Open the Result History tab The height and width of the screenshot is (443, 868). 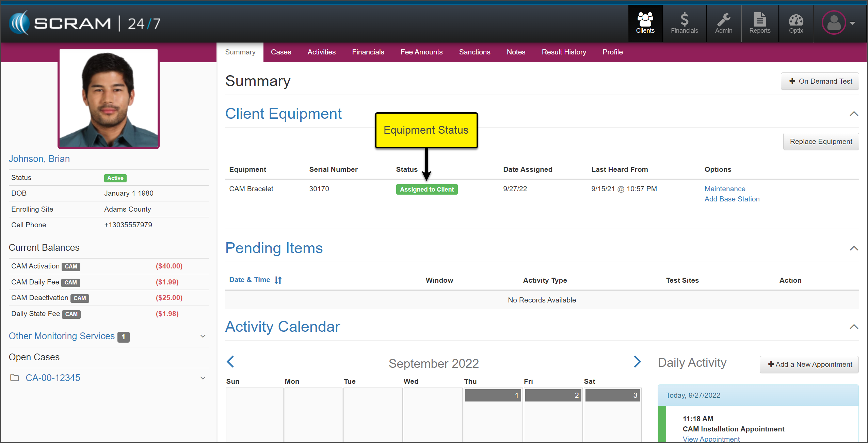(564, 52)
